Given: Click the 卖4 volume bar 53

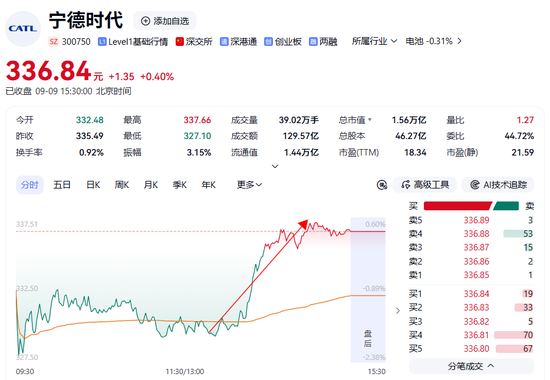Looking at the screenshot, I should (518, 234).
